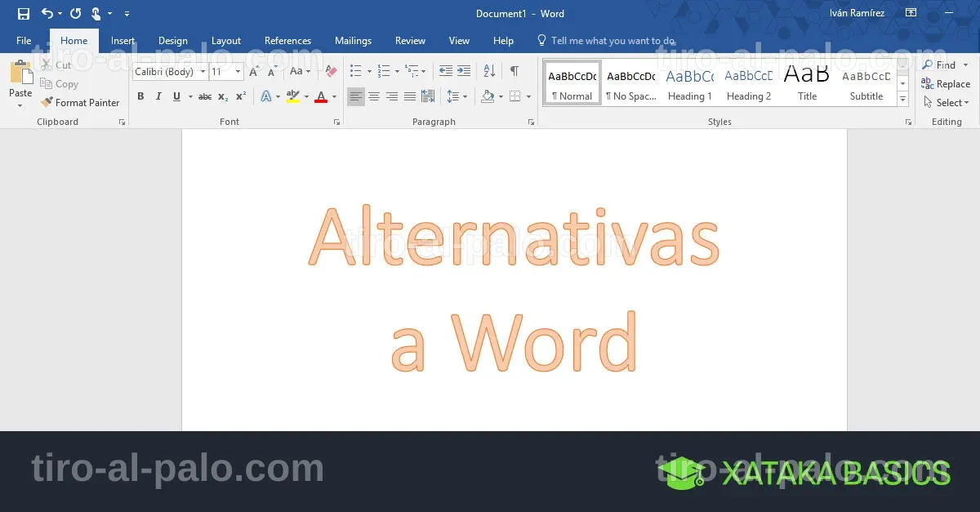
Task: Click the Shading paint bucket icon
Action: pyautogui.click(x=488, y=96)
